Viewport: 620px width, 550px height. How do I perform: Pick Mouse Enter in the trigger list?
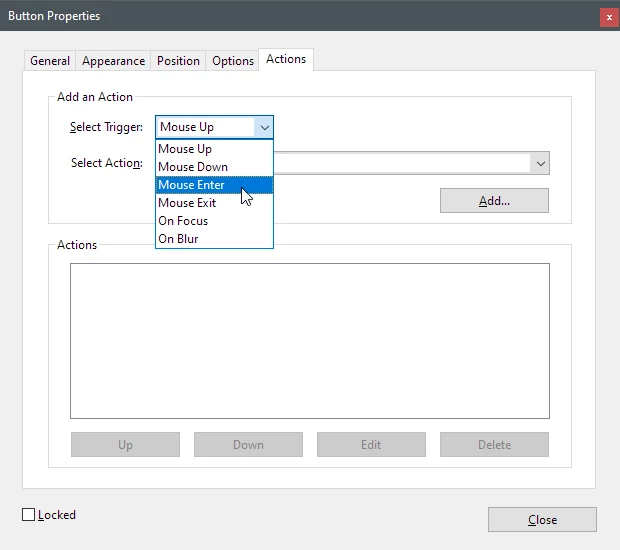tap(214, 185)
